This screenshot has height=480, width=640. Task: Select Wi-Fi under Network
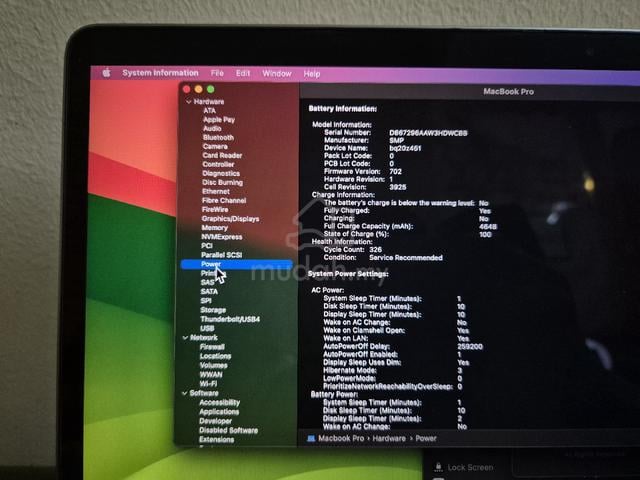click(x=208, y=384)
